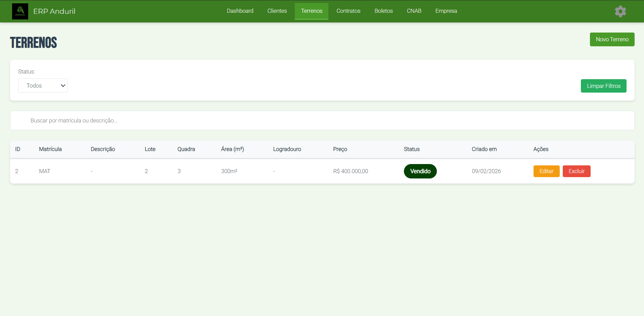Click the Novo Terreno button

point(612,40)
